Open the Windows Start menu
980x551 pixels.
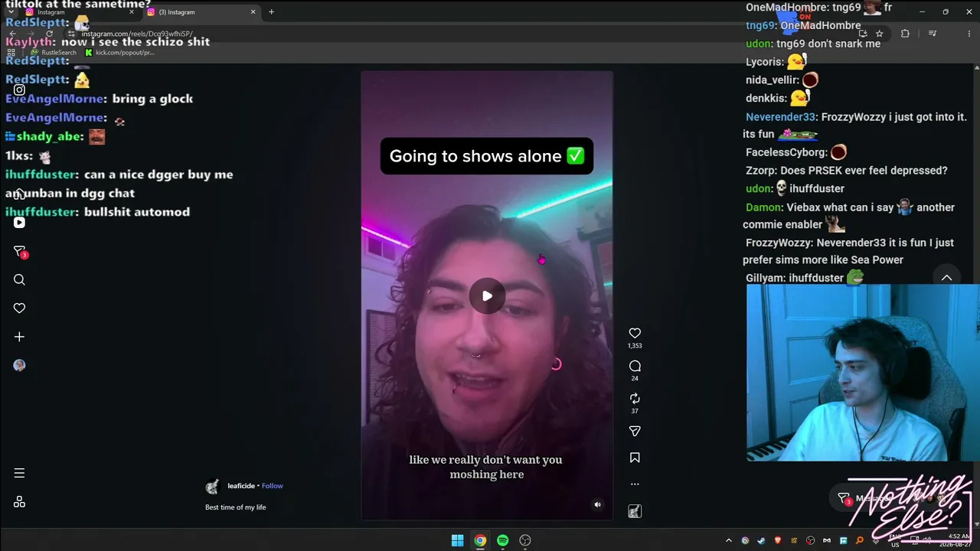[x=457, y=540]
